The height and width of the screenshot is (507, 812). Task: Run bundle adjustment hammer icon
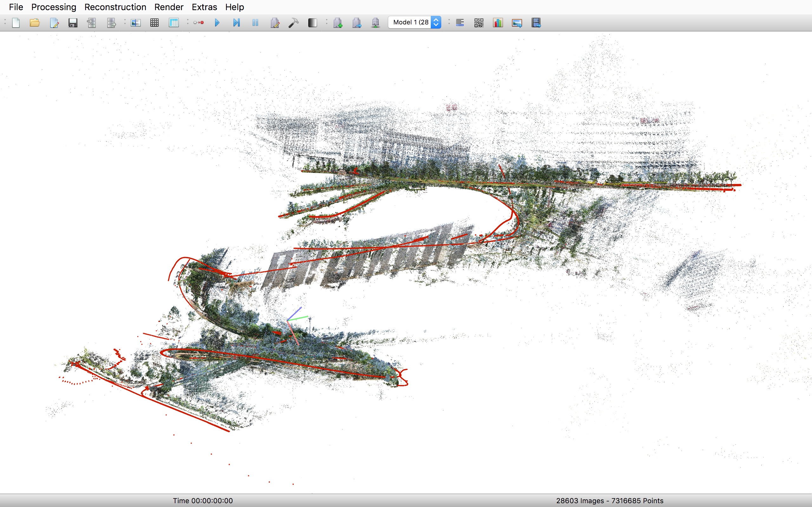293,23
